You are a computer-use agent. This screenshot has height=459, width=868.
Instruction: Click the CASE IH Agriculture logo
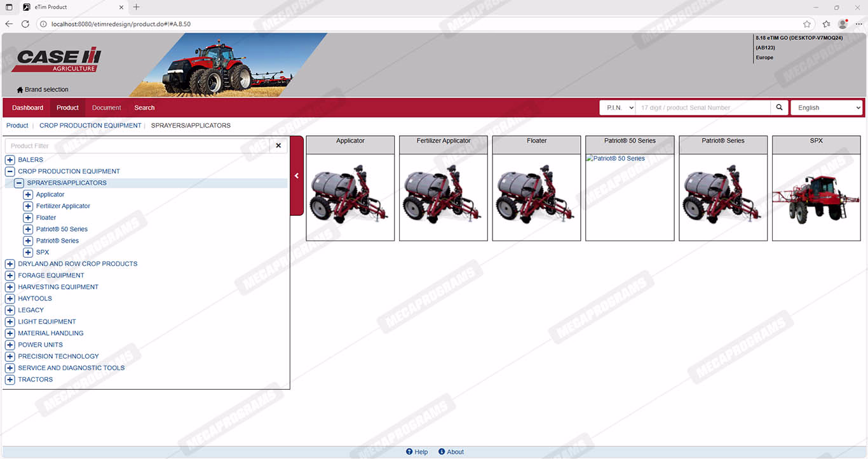59,60
